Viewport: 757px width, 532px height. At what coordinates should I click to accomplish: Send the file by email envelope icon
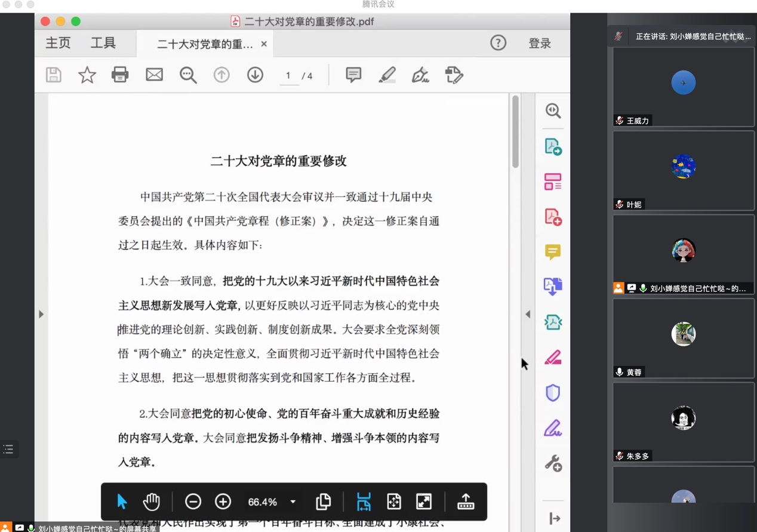(154, 75)
